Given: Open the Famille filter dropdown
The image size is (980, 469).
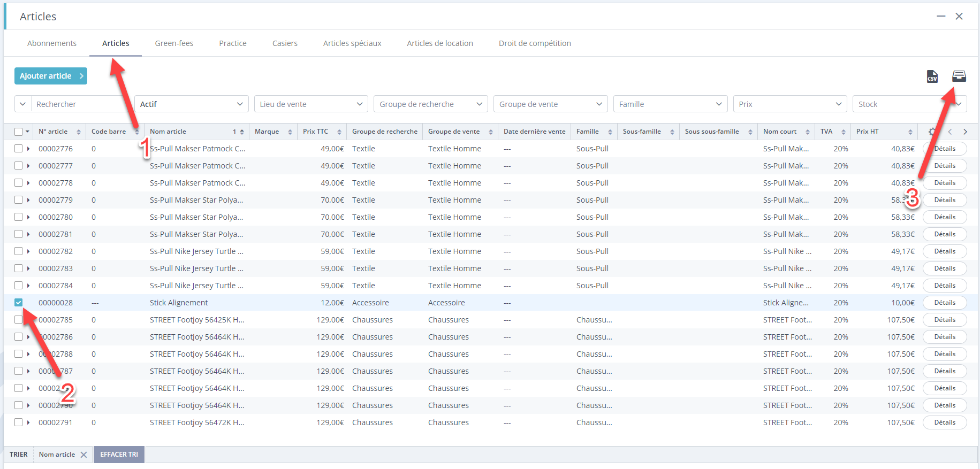Looking at the screenshot, I should (x=670, y=104).
